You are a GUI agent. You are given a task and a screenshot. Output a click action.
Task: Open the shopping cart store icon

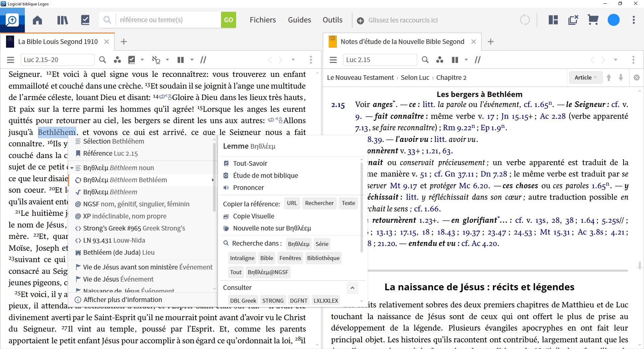pyautogui.click(x=593, y=20)
